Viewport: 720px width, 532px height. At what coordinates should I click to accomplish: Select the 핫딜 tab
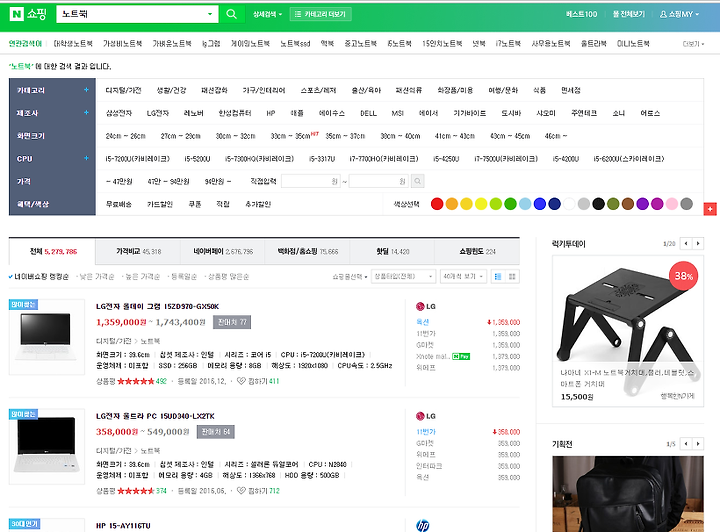pos(392,252)
